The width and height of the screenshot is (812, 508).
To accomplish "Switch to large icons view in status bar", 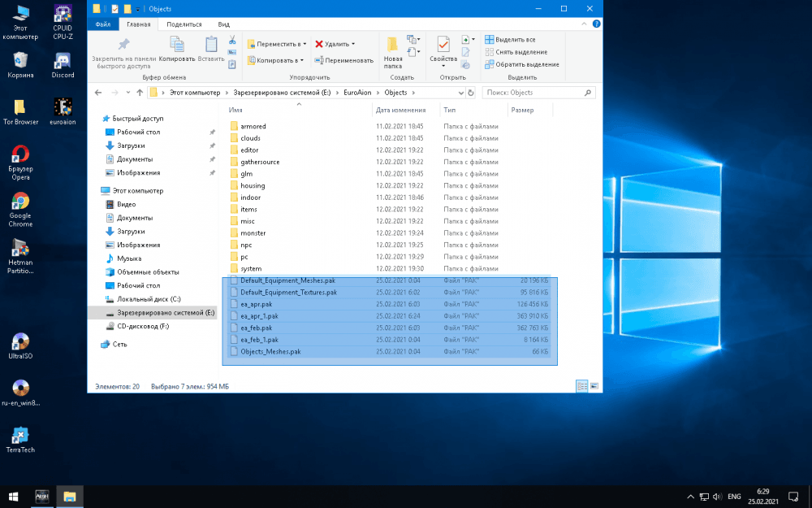I will point(594,386).
